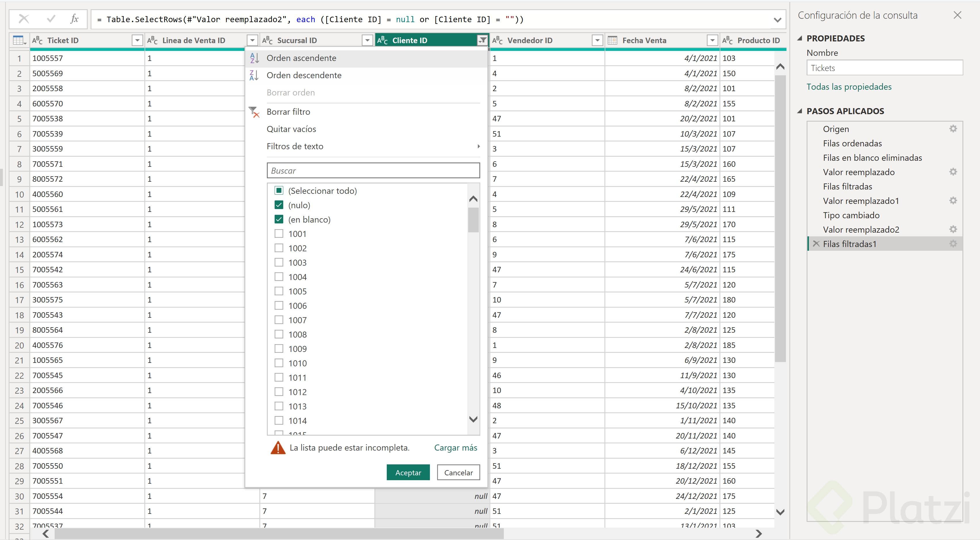Click the formula bar cancel X icon

[24, 19]
